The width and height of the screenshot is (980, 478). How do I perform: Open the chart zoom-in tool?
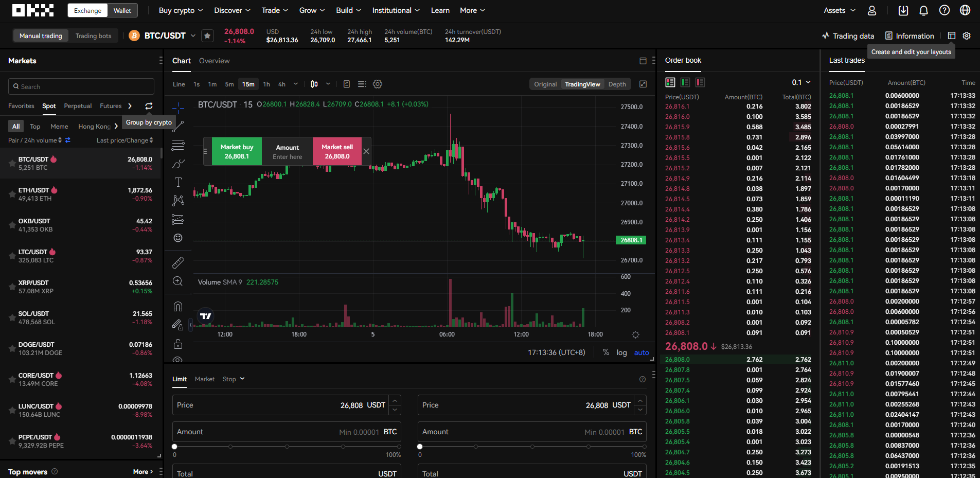(178, 281)
